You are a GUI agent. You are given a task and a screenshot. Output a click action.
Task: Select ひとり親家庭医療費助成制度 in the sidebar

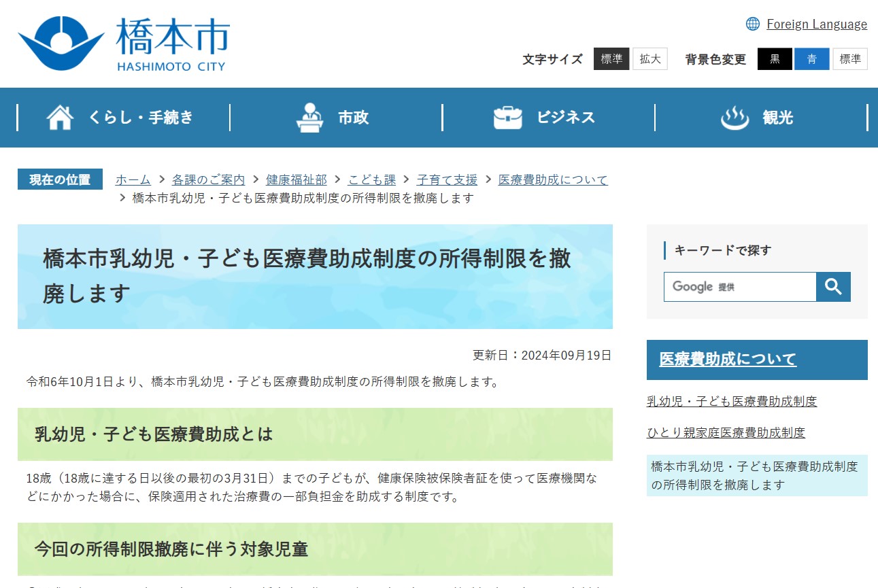(726, 432)
